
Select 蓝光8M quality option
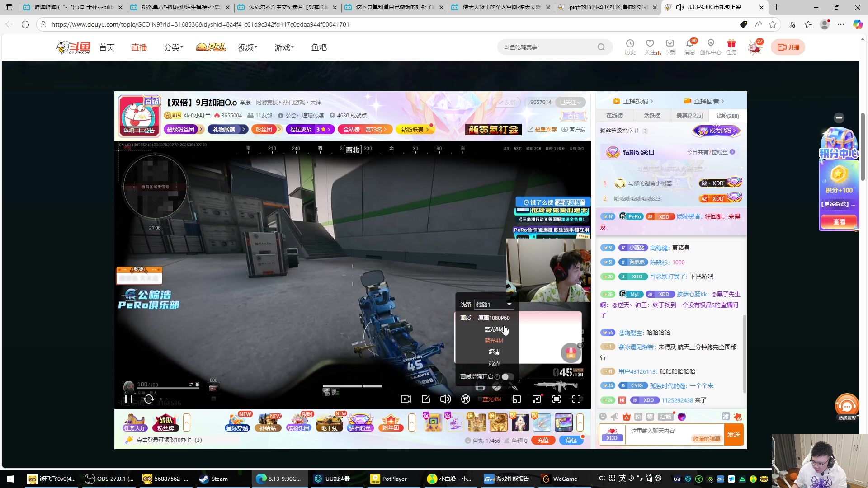494,329
